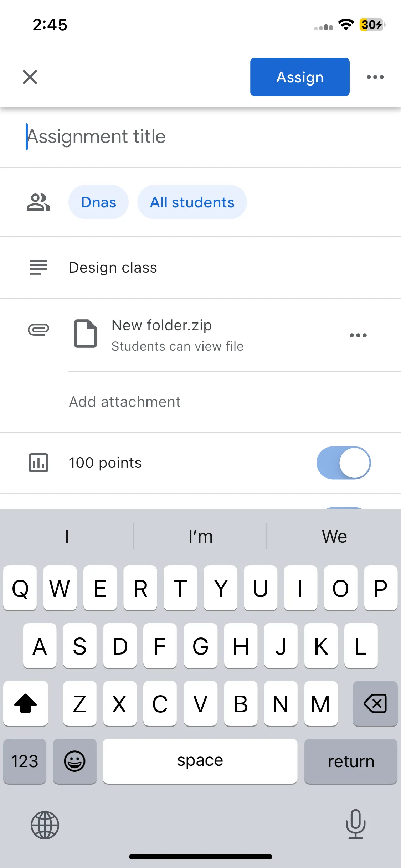The image size is (401, 868).
Task: Open the Dnas class selector chip
Action: pos(99,202)
